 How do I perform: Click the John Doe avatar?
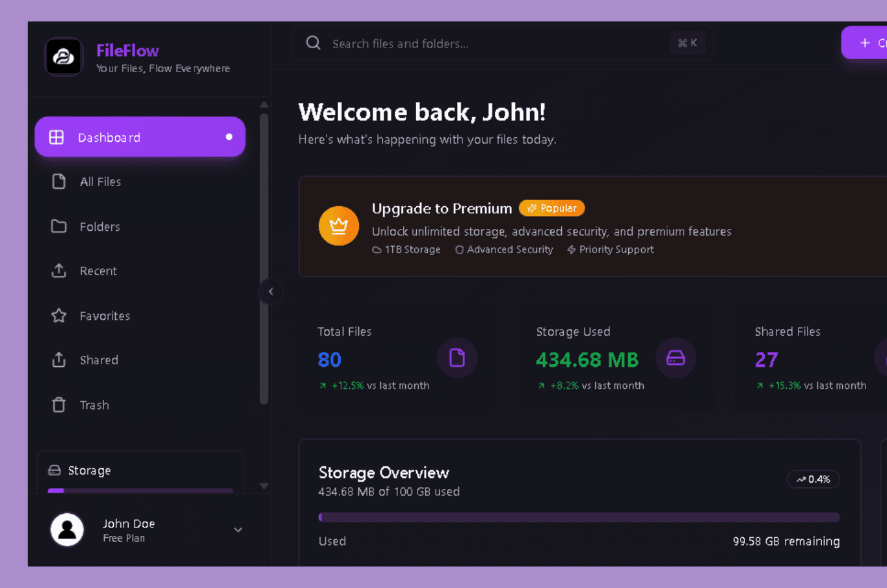[67, 529]
